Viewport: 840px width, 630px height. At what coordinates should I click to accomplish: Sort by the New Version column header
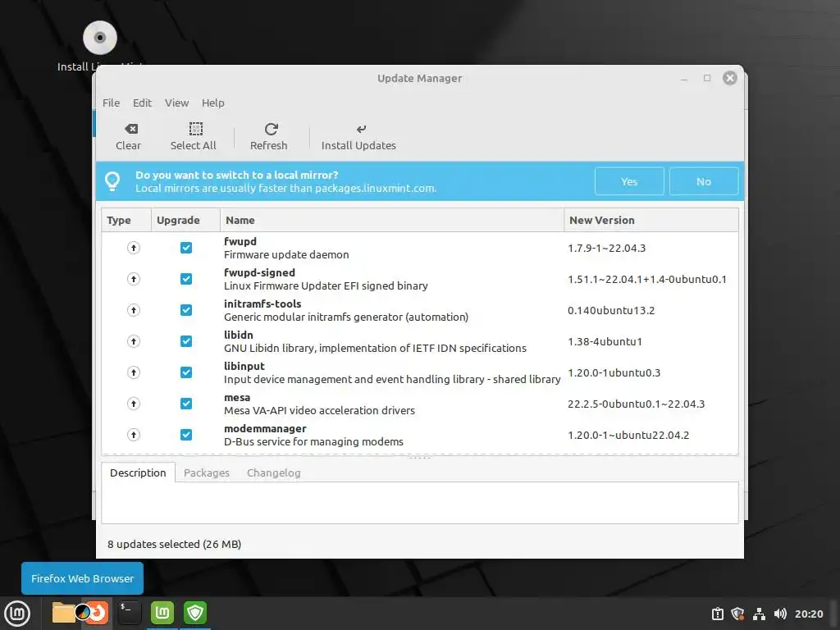[x=651, y=220]
